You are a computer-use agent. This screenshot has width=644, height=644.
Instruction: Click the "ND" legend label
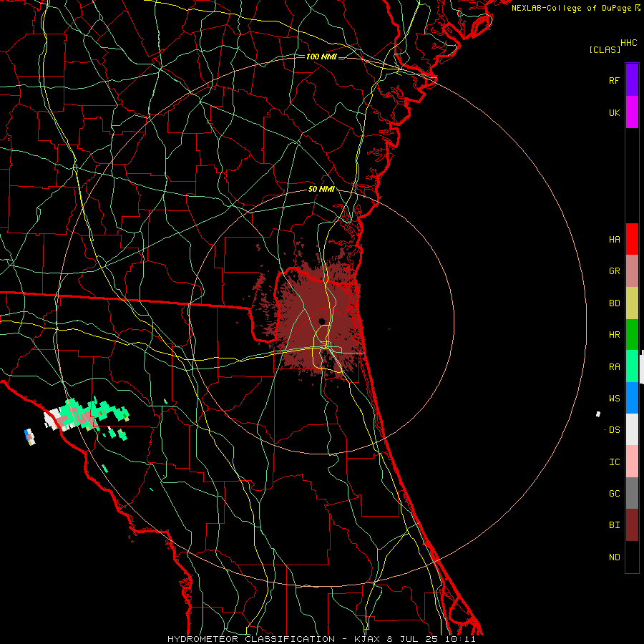614,557
